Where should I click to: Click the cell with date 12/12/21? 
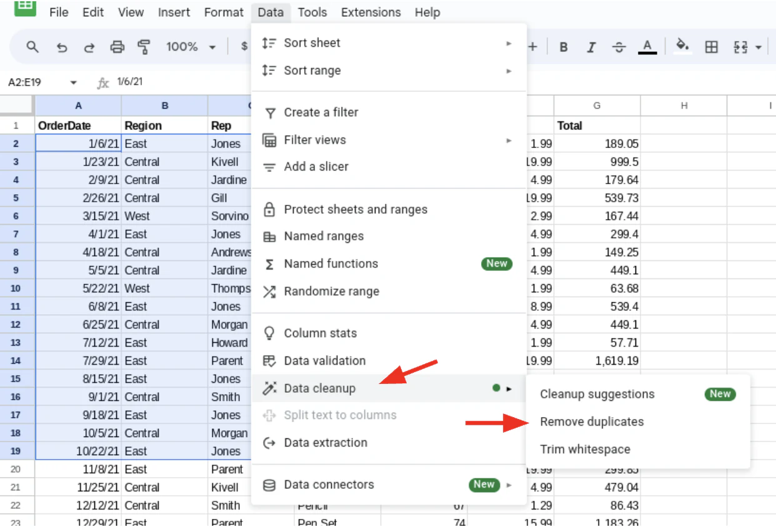click(78, 505)
